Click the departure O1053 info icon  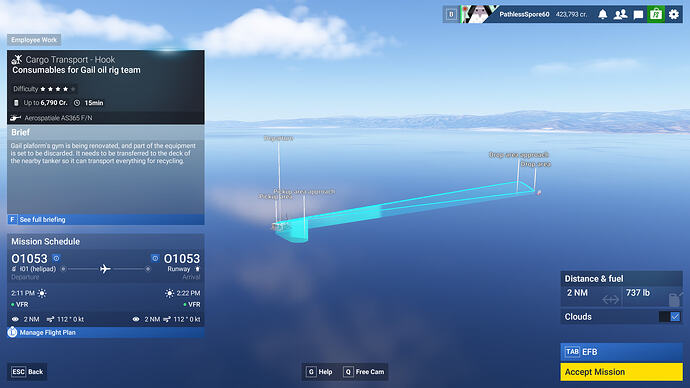click(56, 258)
